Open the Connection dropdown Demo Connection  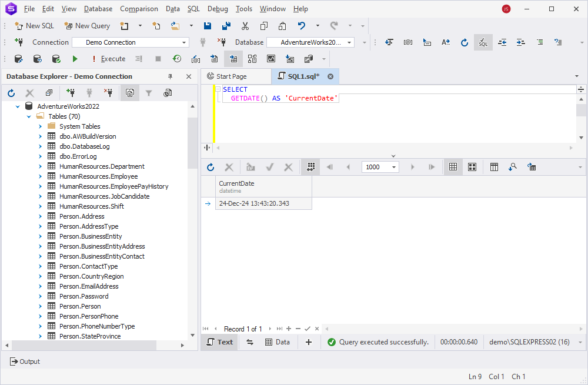pyautogui.click(x=131, y=42)
